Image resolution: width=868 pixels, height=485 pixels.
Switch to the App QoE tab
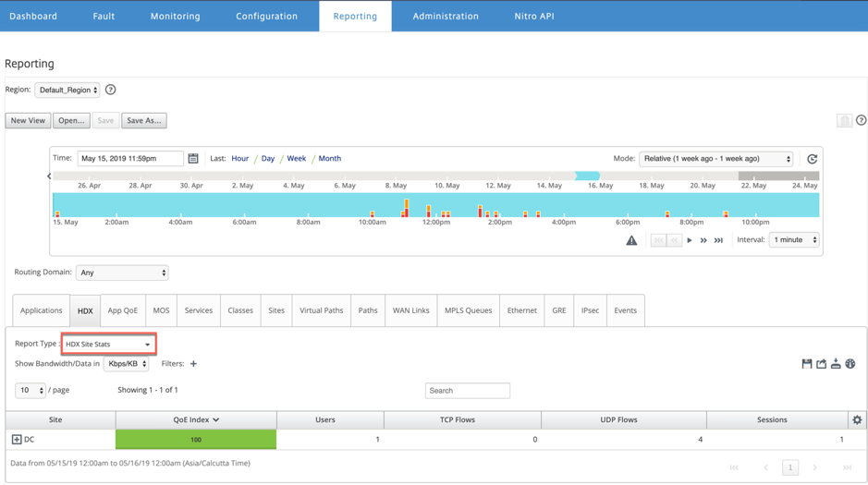122,310
